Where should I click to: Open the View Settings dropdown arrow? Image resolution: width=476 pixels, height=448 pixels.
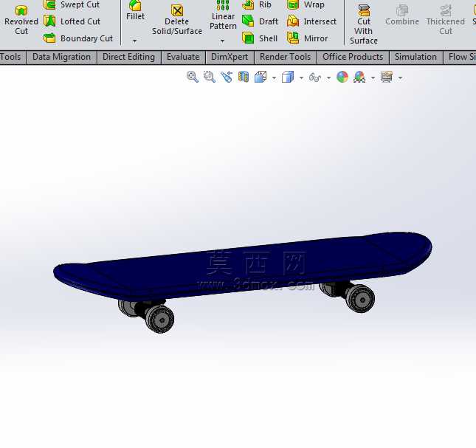[401, 78]
